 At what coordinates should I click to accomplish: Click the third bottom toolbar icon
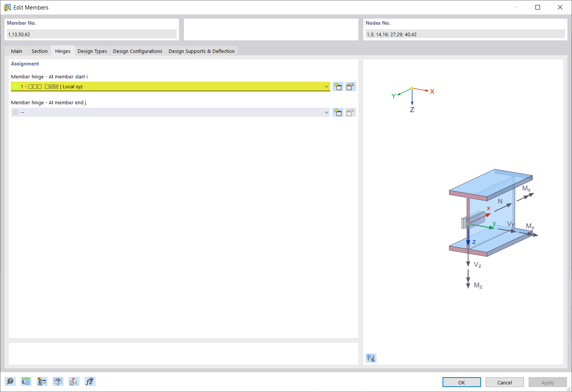(x=42, y=381)
